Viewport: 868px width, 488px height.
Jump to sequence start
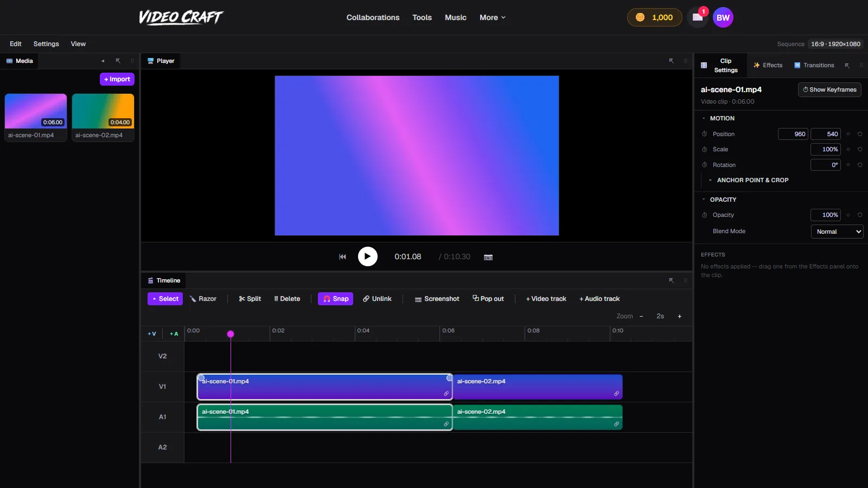coord(342,257)
